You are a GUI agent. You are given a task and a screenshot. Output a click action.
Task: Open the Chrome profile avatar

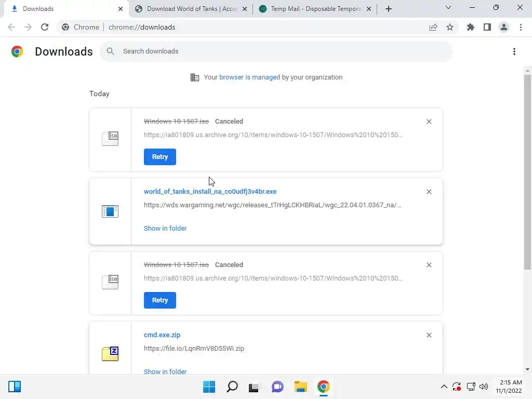point(504,27)
